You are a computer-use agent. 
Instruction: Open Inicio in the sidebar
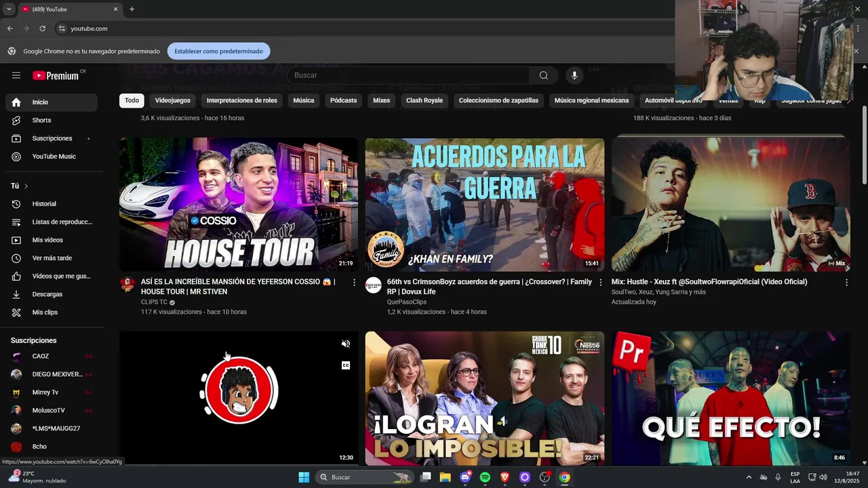coord(52,102)
